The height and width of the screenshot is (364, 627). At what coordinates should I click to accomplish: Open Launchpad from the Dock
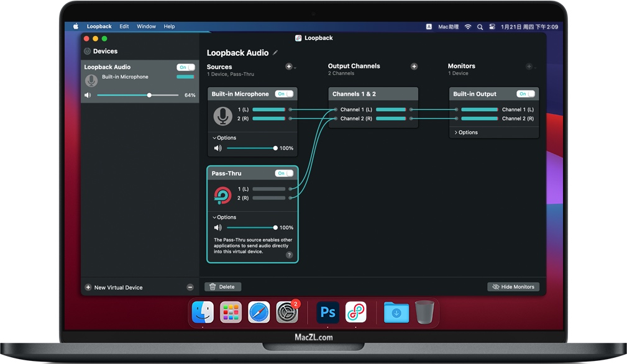[x=231, y=312]
